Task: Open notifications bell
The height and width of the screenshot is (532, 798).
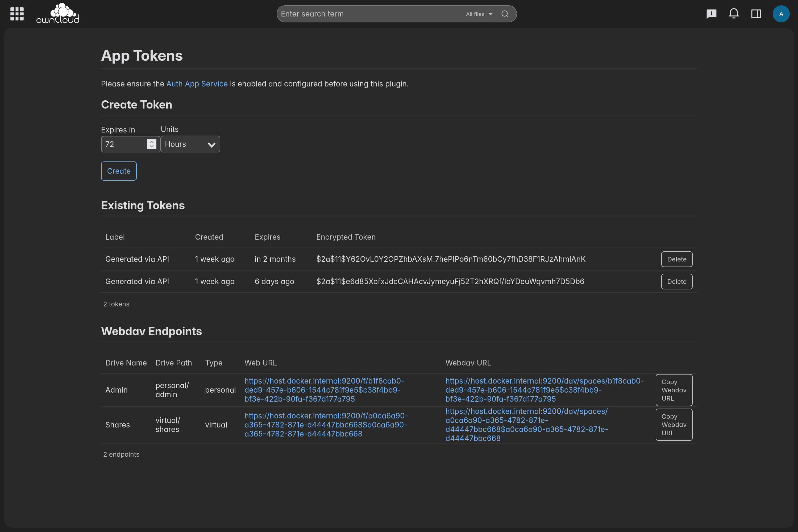Action: click(x=734, y=14)
